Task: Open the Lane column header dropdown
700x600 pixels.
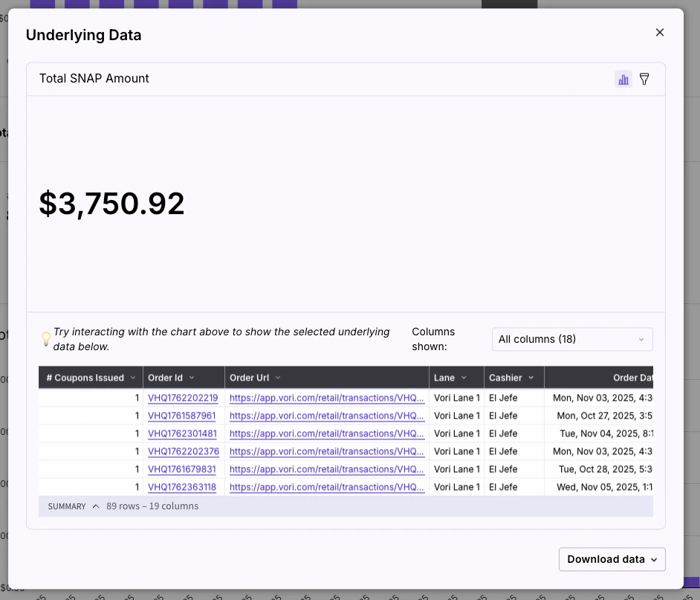Action: 466,377
